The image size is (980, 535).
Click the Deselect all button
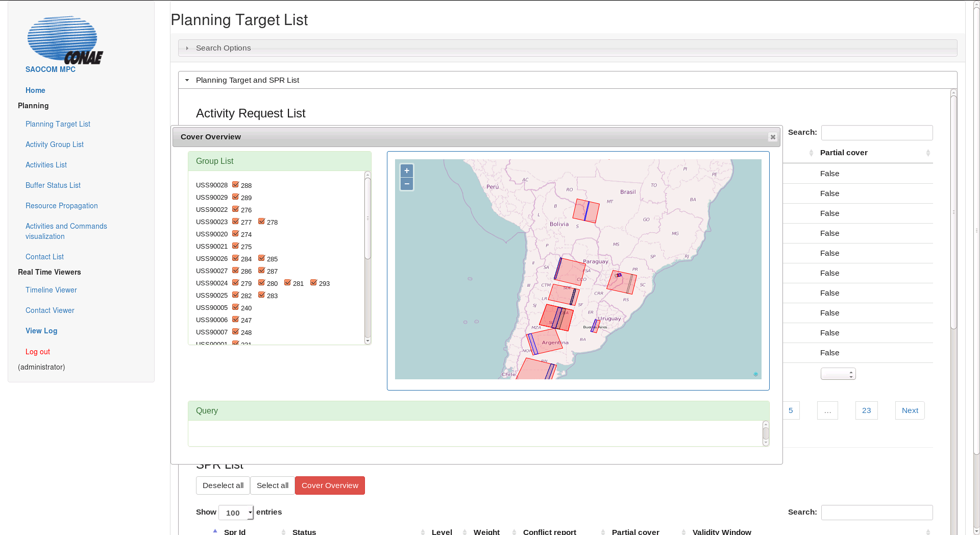pos(223,485)
